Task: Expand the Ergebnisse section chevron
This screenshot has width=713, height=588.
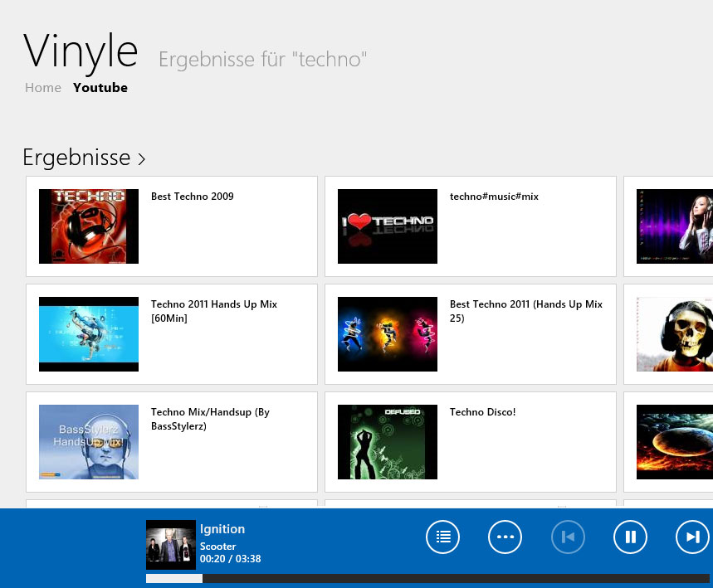Action: coord(141,158)
